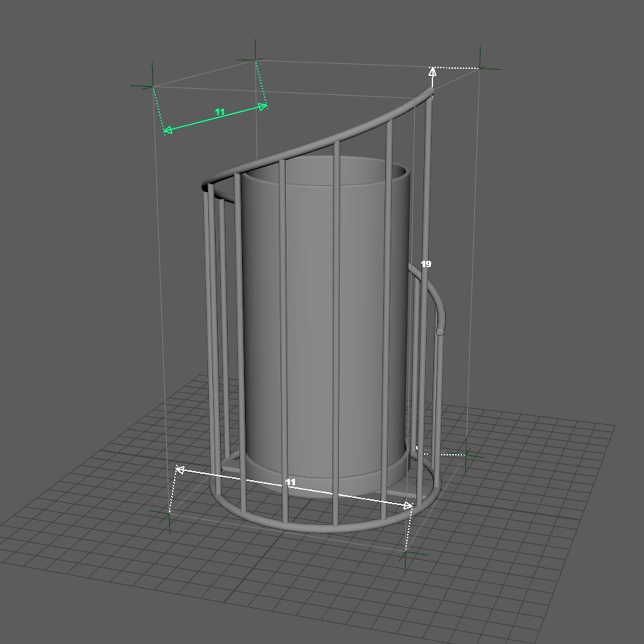Pick the right-side lower green locator cross
The width and height of the screenshot is (644, 644).
(466, 455)
